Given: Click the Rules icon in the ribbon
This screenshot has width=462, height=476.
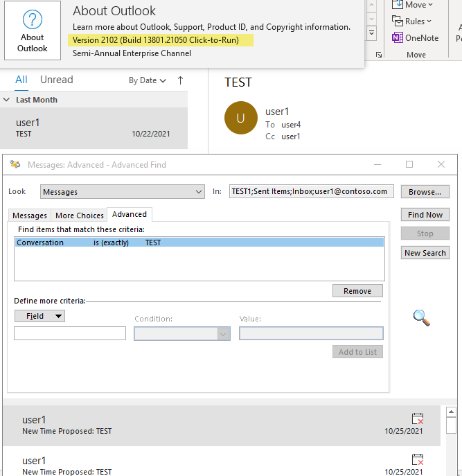Looking at the screenshot, I should pos(398,21).
